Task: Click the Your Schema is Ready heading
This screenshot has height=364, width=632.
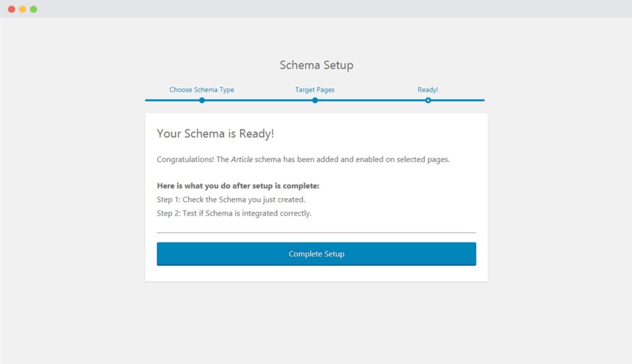Action: tap(216, 133)
